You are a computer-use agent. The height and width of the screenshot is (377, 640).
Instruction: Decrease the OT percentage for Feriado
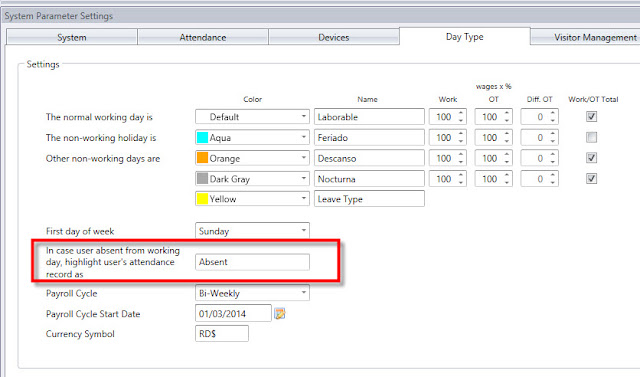click(507, 142)
